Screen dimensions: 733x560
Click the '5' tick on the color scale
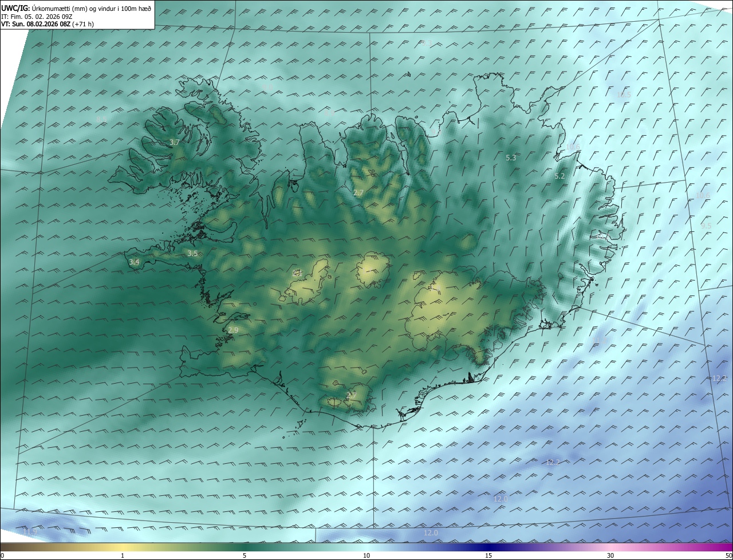pyautogui.click(x=245, y=555)
